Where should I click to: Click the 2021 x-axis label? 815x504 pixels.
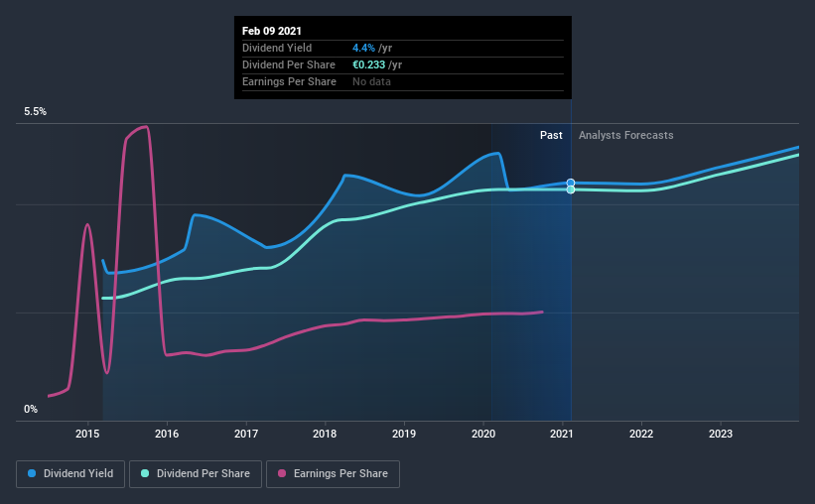pyautogui.click(x=562, y=434)
